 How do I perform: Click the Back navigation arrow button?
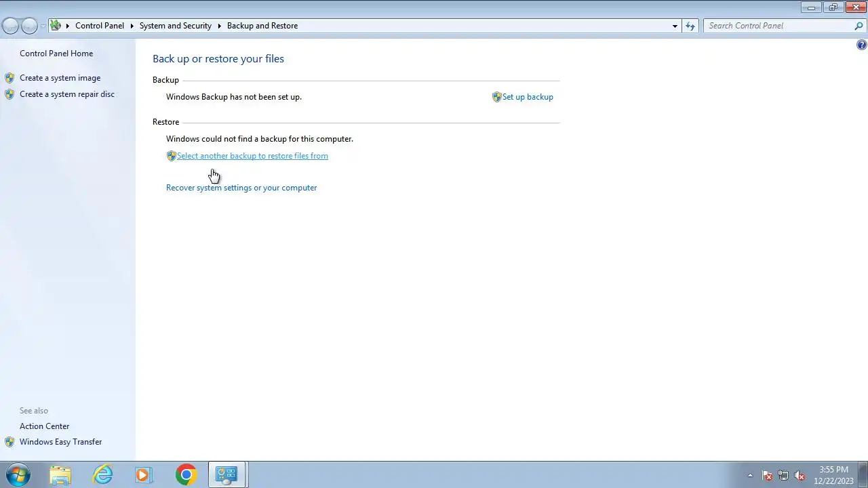point(10,26)
